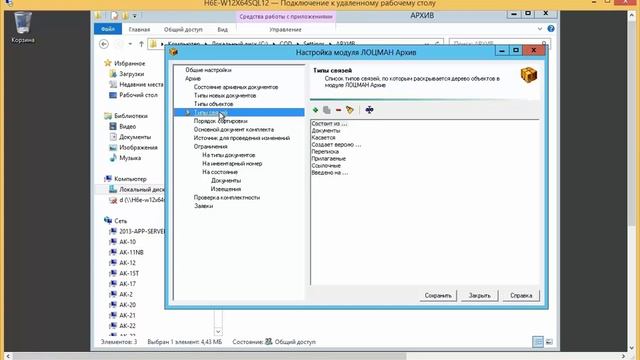
Task: Select network computer AK-20
Action: point(127,304)
